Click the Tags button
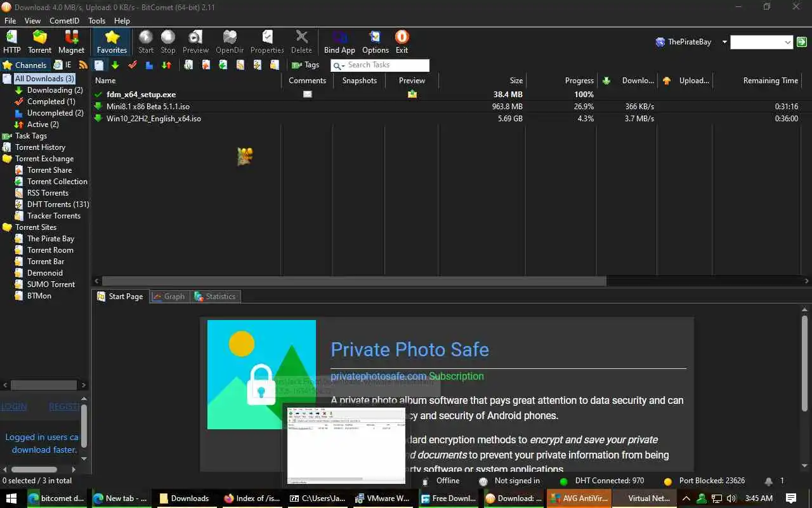The image size is (812, 508). pos(305,65)
